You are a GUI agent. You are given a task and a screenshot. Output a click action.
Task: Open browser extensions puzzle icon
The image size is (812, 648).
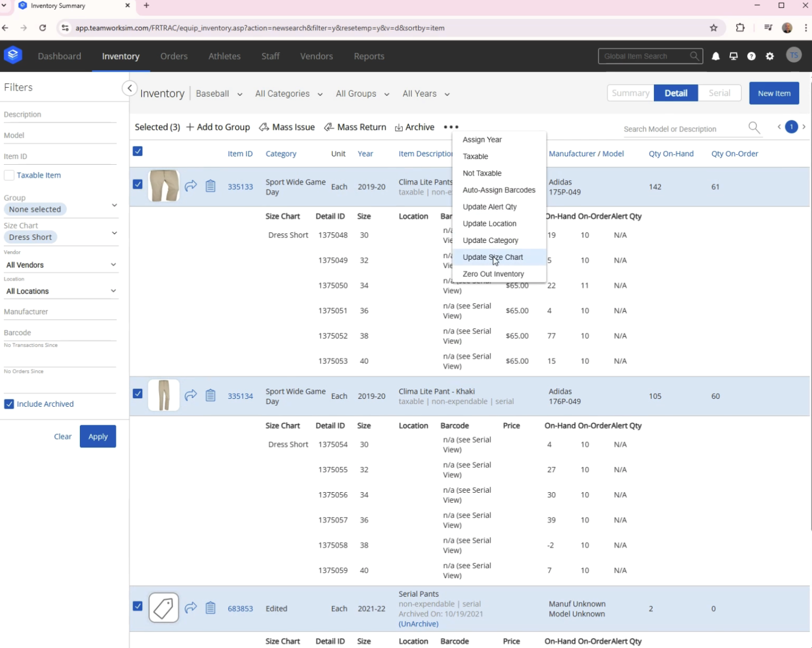[740, 28]
